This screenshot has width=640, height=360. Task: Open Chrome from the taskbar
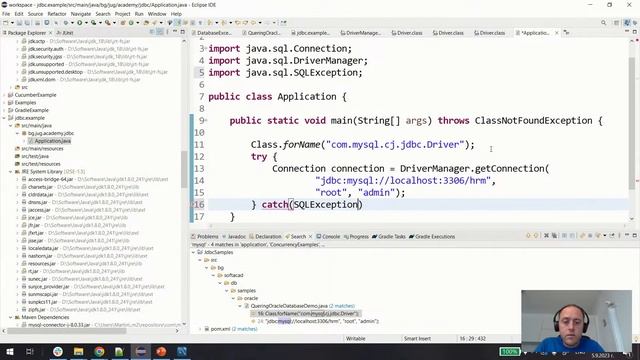(99, 351)
